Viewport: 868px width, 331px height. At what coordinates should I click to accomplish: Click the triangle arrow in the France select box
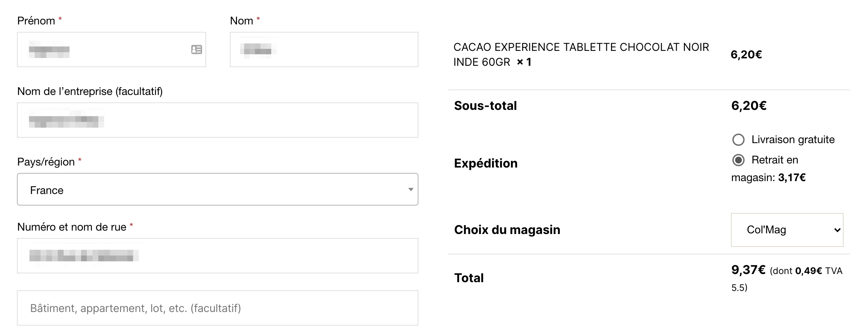tap(411, 190)
